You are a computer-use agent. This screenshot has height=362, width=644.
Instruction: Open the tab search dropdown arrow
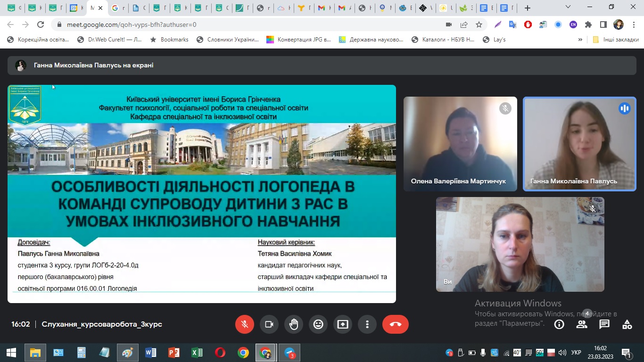[568, 8]
